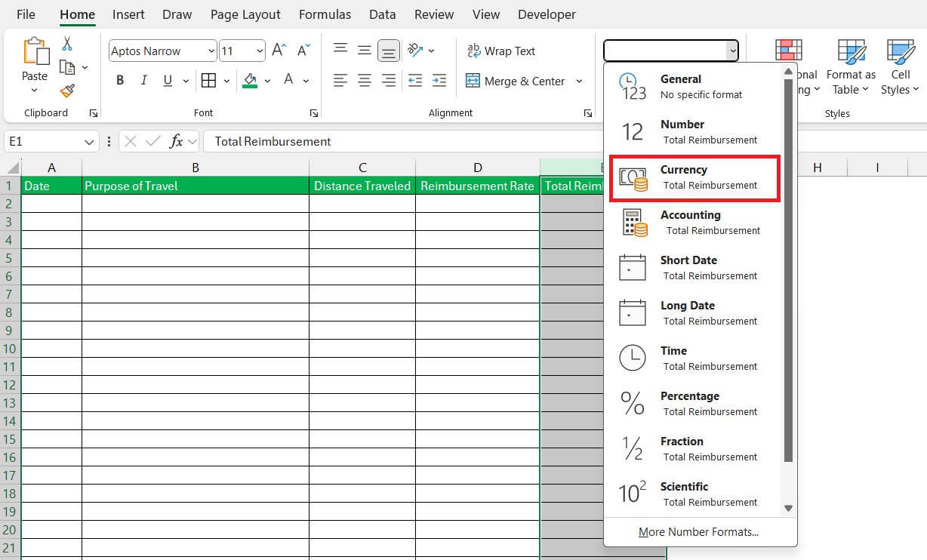Click the Format as Table icon

coord(852,67)
